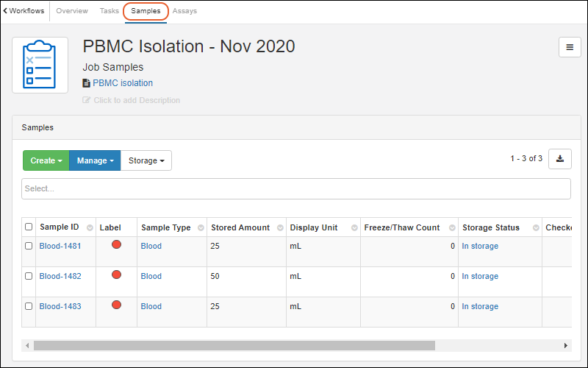Click the Stored Amount column menu icon
The height and width of the screenshot is (368, 588).
[280, 228]
